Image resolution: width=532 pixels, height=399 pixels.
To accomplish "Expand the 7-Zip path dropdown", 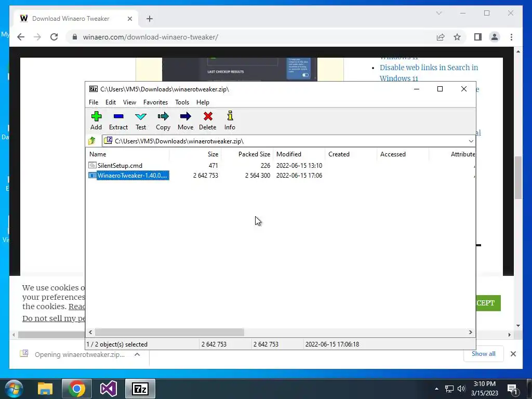I will [x=471, y=141].
